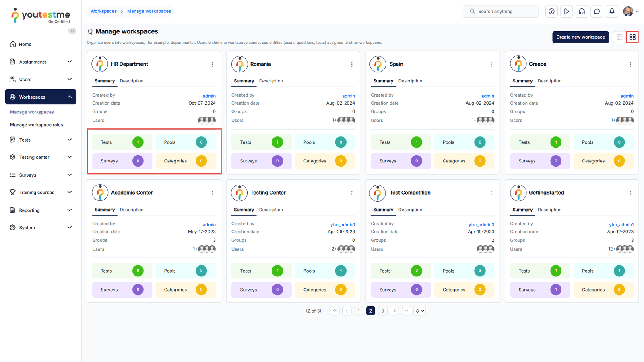Open the headset support icon
Image resolution: width=644 pixels, height=362 pixels.
coord(582,12)
